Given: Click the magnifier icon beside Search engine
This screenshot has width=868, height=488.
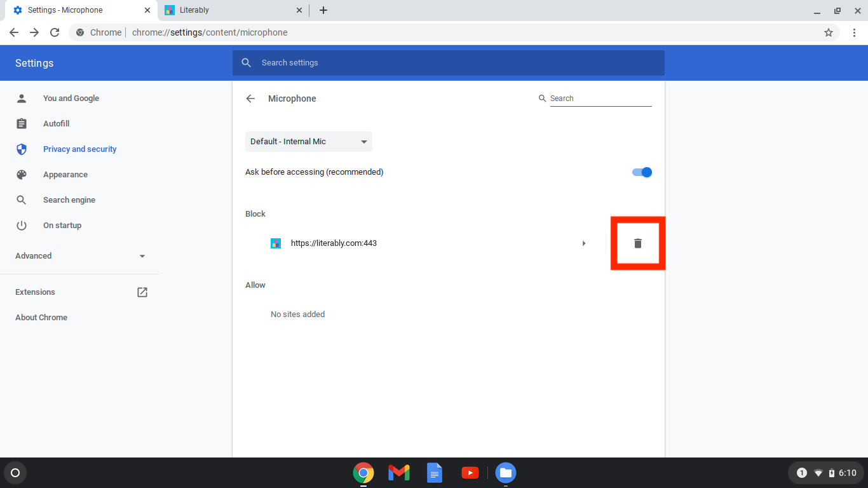Looking at the screenshot, I should (22, 200).
